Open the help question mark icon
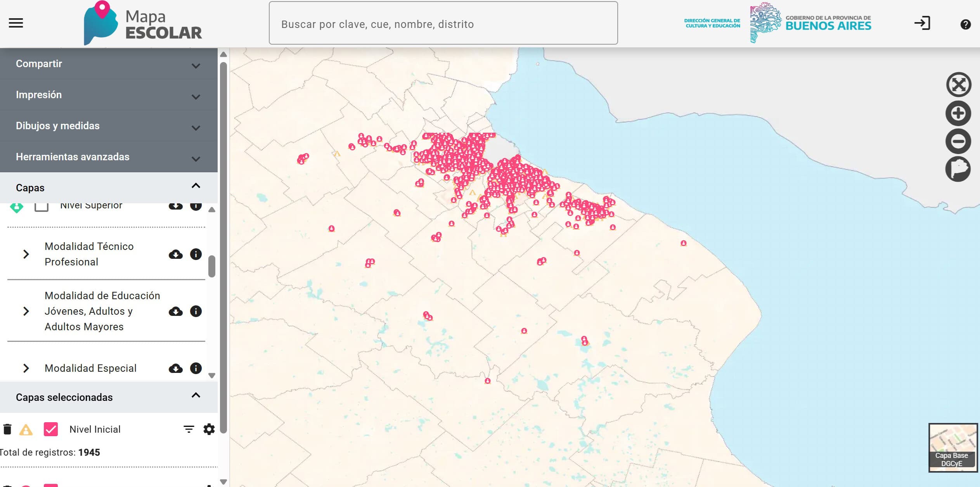980x487 pixels. (965, 24)
